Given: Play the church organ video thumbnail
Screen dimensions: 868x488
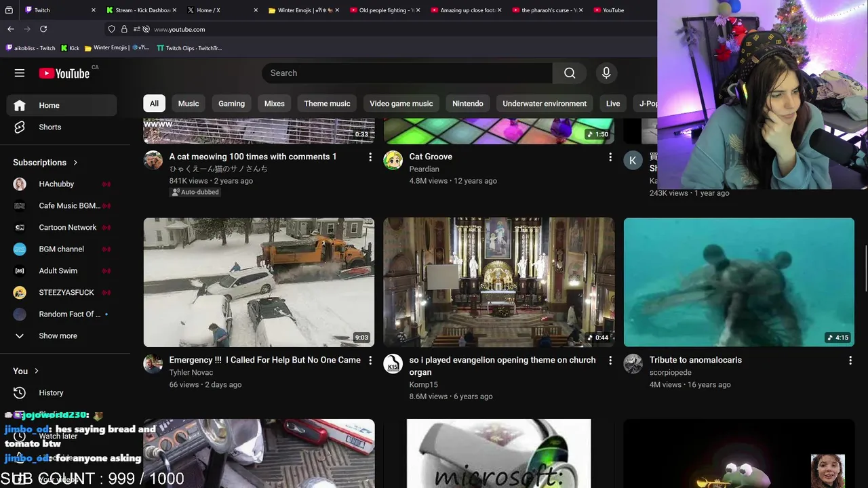Looking at the screenshot, I should [x=499, y=282].
